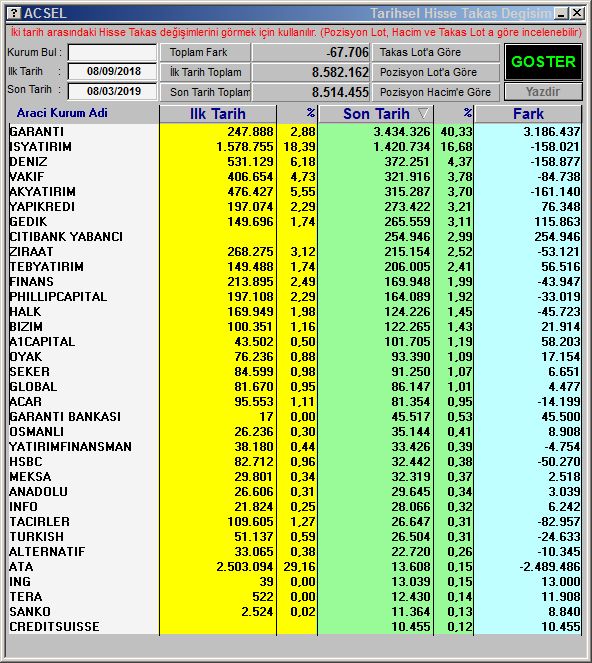Viewport: 592px width, 663px height.
Task: Click the Son Tarih sort arrow indicator
Action: pos(423,113)
